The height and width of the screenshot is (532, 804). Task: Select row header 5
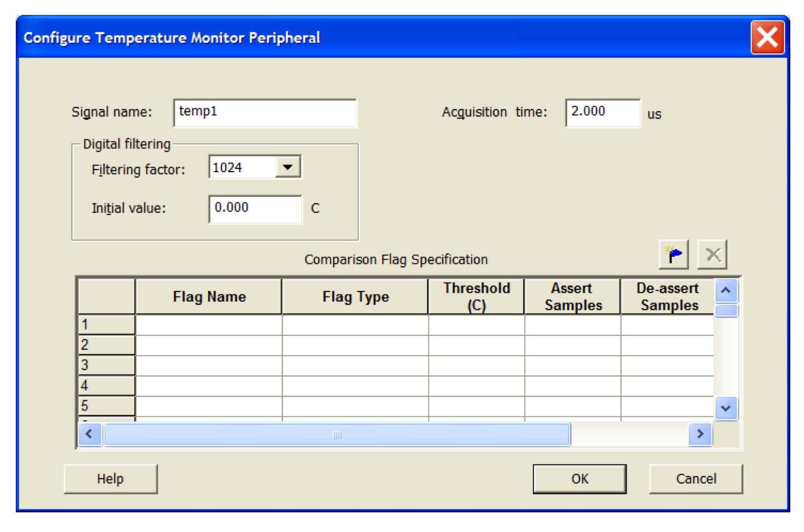107,406
